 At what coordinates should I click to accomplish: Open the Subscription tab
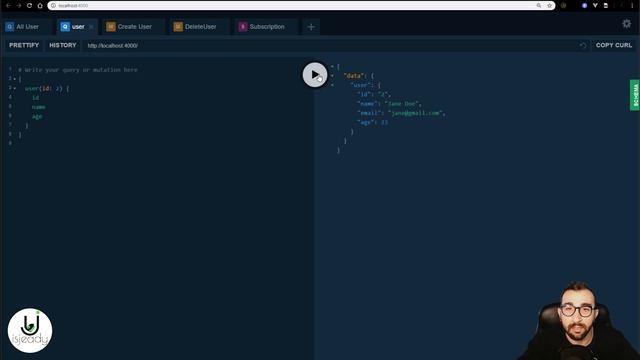point(267,27)
